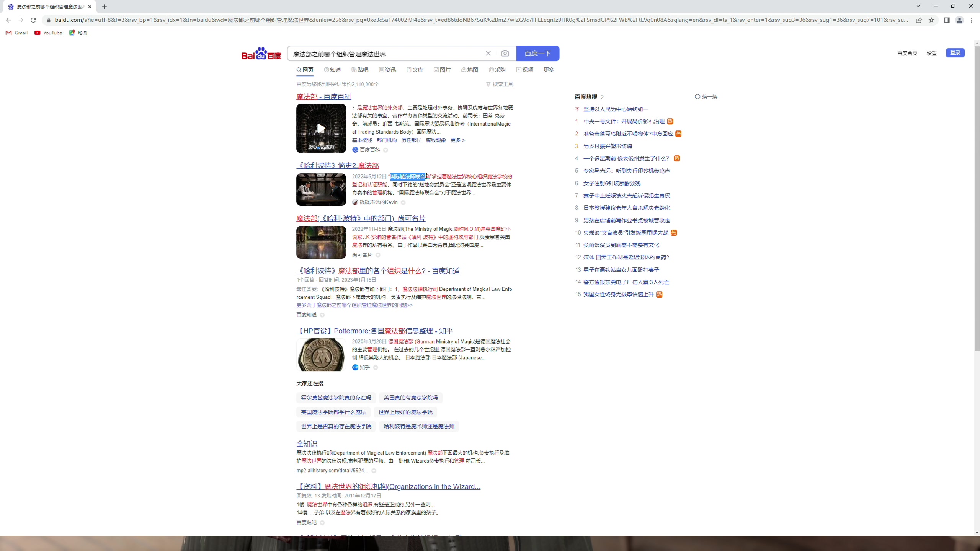This screenshot has width=980, height=551.
Task: Switch to 地图 search tab
Action: click(470, 70)
